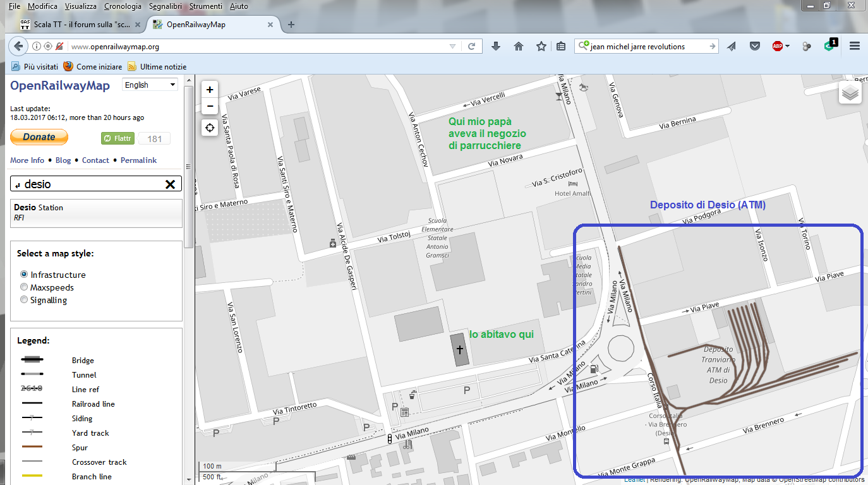This screenshot has width=868, height=485.
Task: Select the Maxspeeds map style
Action: (x=25, y=287)
